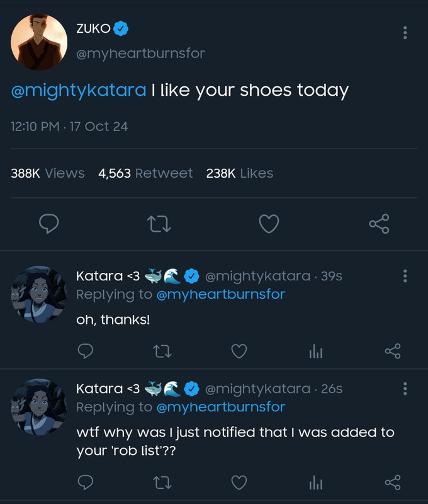Image resolution: width=428 pixels, height=504 pixels.
Task: Reply to Katara's 'oh, thanks!' tweet
Action: point(86,351)
